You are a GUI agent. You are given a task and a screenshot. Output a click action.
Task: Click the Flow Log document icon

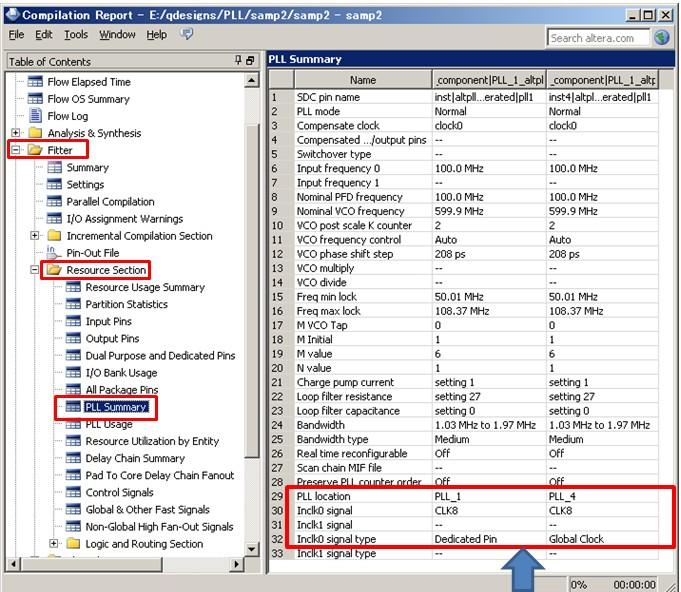click(x=36, y=116)
